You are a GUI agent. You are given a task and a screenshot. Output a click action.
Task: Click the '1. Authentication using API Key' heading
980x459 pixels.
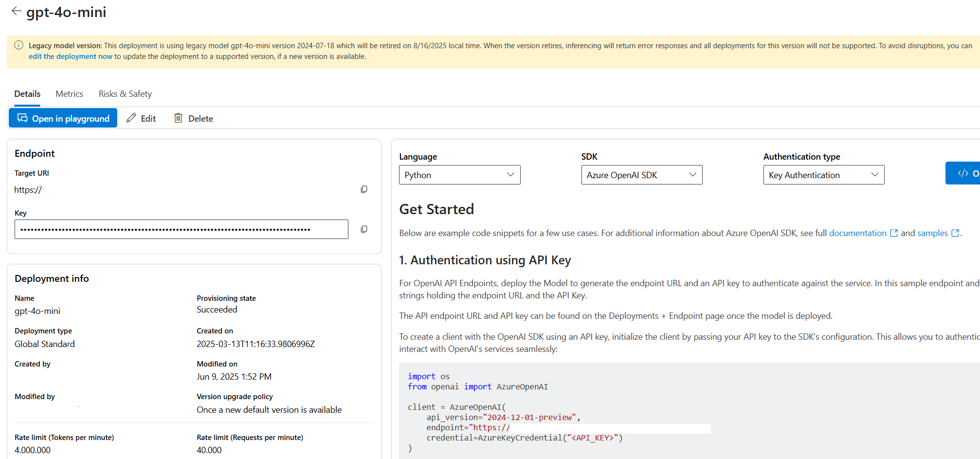point(485,260)
